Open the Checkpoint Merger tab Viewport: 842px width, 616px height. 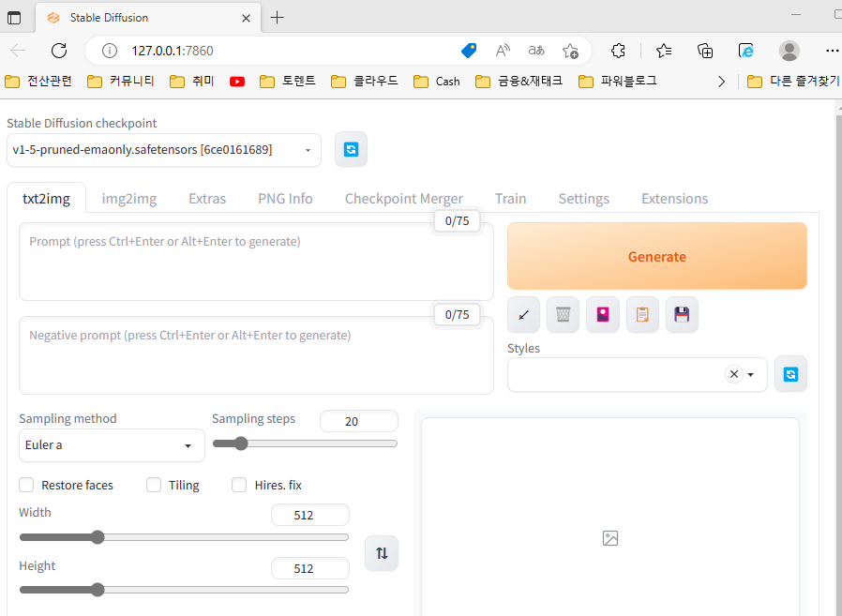coord(404,199)
